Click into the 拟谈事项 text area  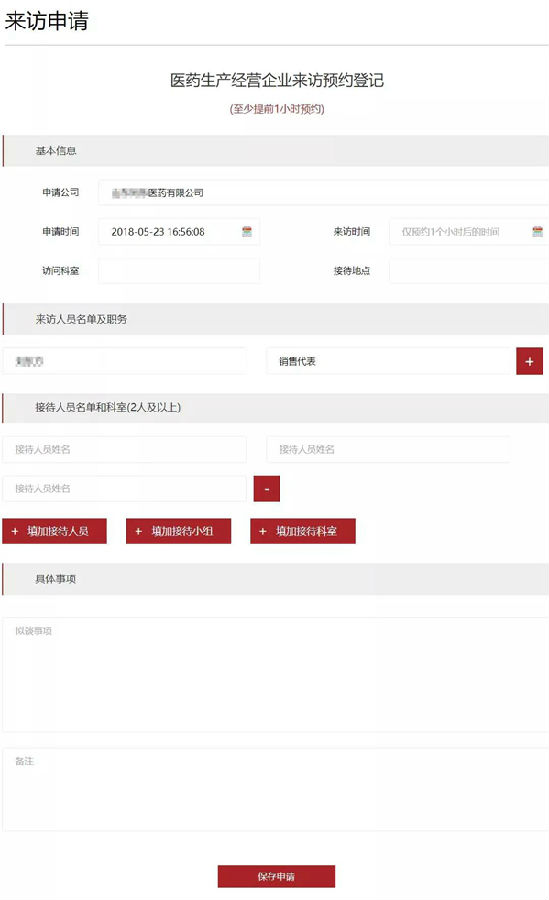pos(276,674)
